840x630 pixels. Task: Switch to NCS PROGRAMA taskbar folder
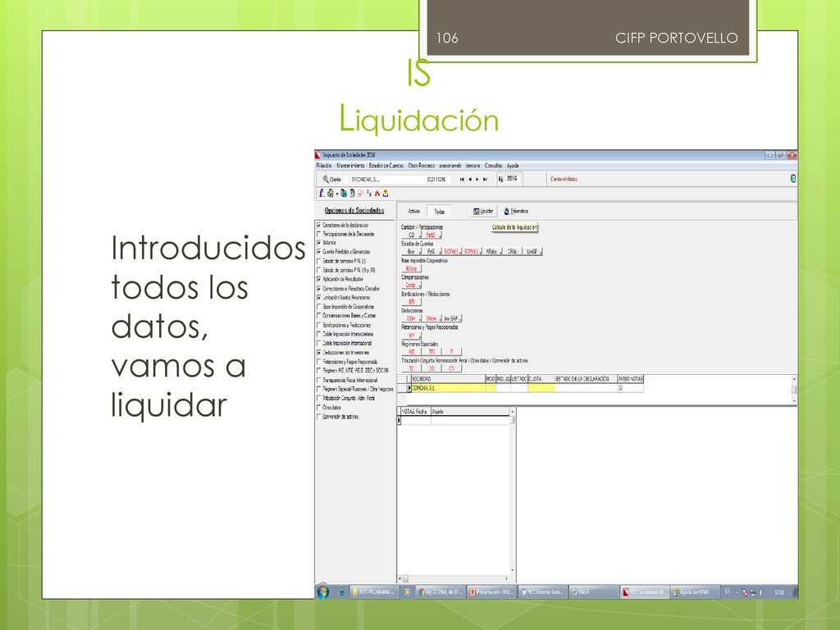[x=374, y=592]
